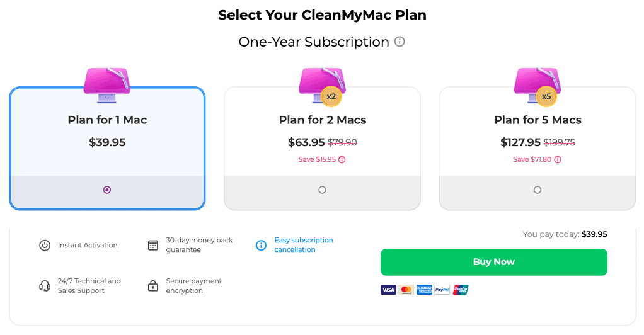Click the Instant Activation power icon
The height and width of the screenshot is (335, 644).
click(x=45, y=246)
